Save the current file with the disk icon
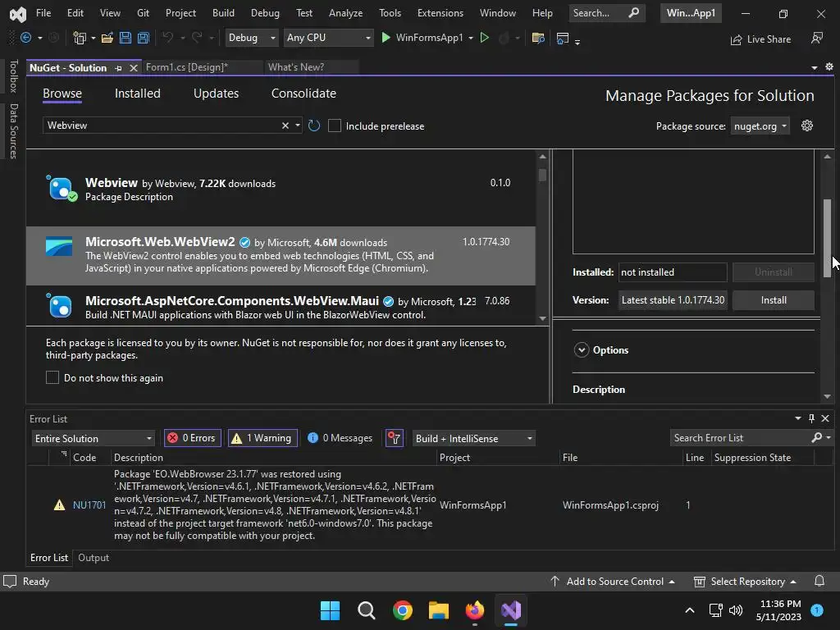840x630 pixels. pos(126,38)
